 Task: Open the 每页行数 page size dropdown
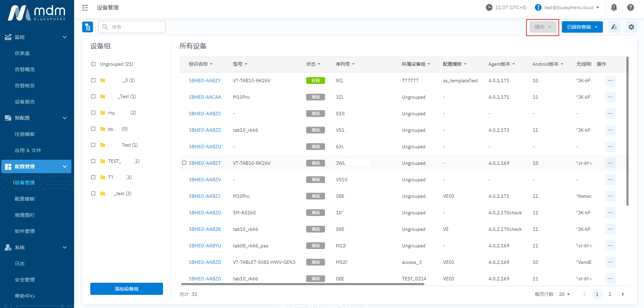pyautogui.click(x=565, y=294)
